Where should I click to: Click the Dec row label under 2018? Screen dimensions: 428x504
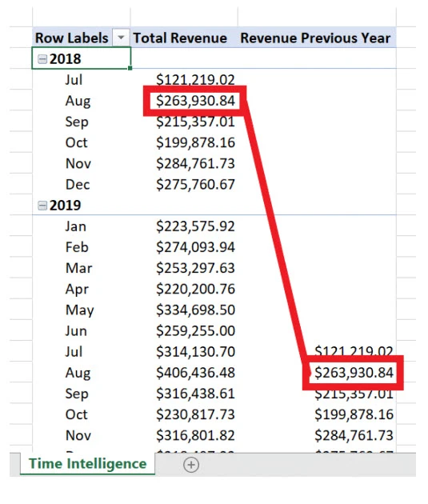pos(78,185)
